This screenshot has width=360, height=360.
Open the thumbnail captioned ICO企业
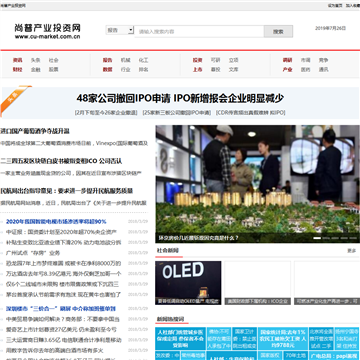tap(257, 283)
